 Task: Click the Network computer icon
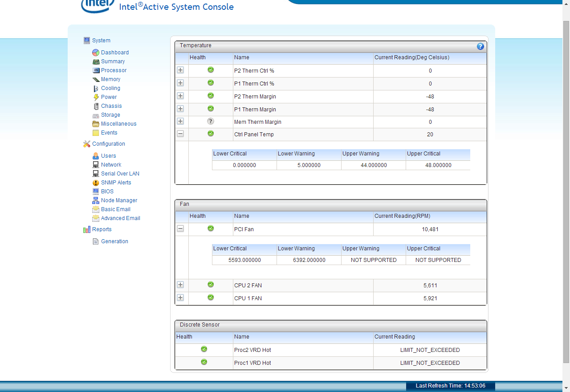[x=96, y=165]
